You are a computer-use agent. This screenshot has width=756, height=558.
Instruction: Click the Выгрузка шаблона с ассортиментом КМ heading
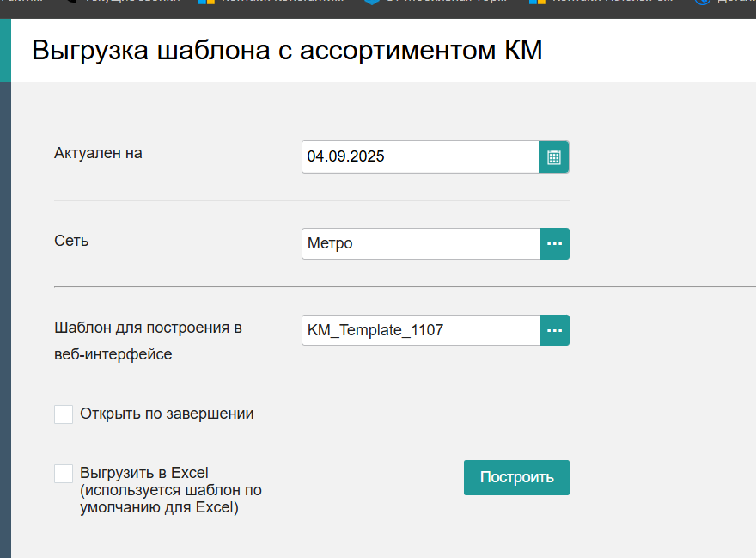287,50
